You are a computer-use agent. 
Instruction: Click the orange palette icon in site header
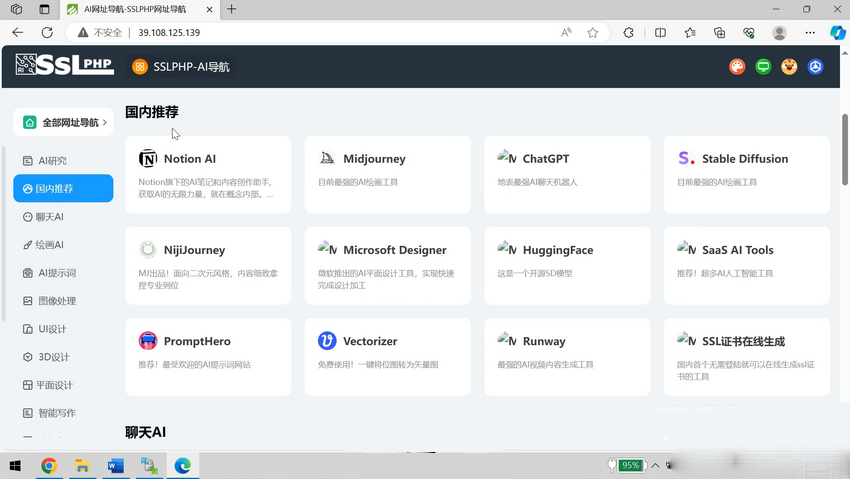click(x=737, y=67)
